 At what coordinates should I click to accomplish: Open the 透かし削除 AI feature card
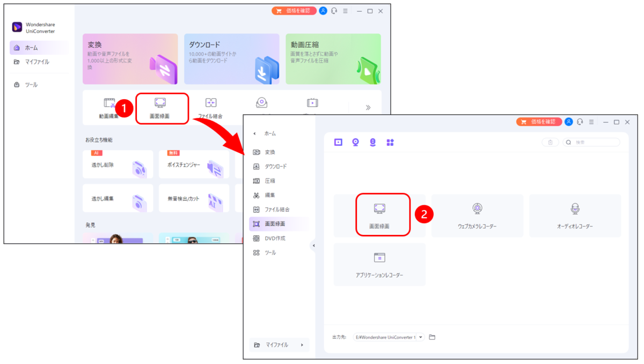coord(118,165)
